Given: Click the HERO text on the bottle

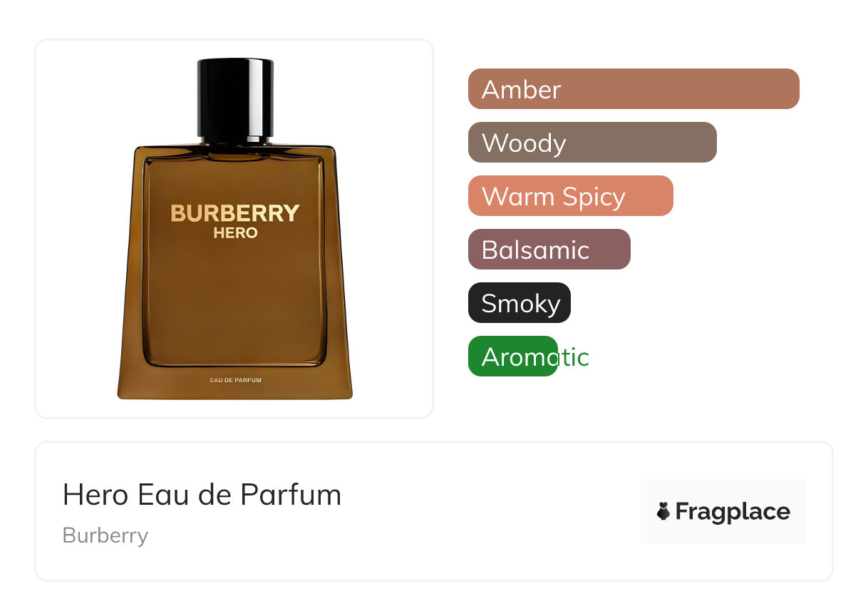Looking at the screenshot, I should point(235,233).
